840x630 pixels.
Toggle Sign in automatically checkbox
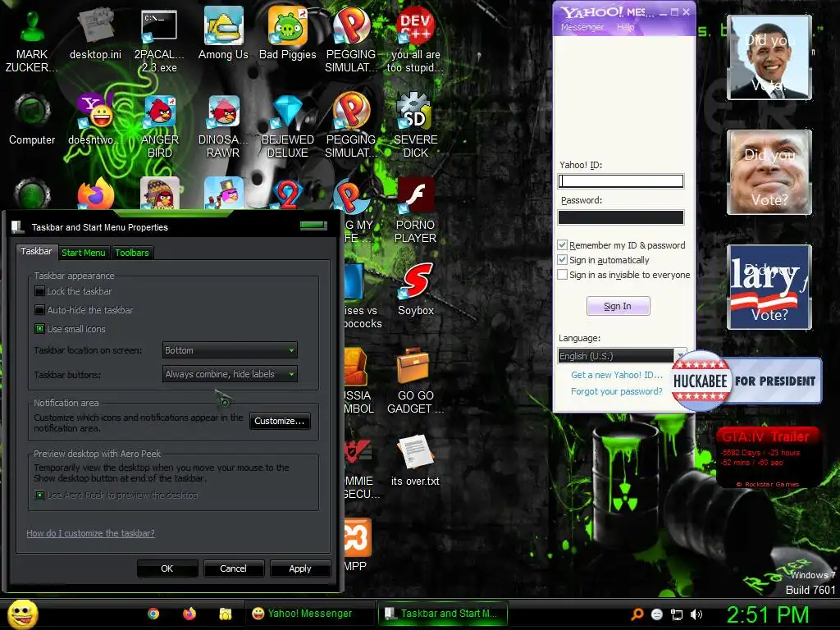pos(562,260)
